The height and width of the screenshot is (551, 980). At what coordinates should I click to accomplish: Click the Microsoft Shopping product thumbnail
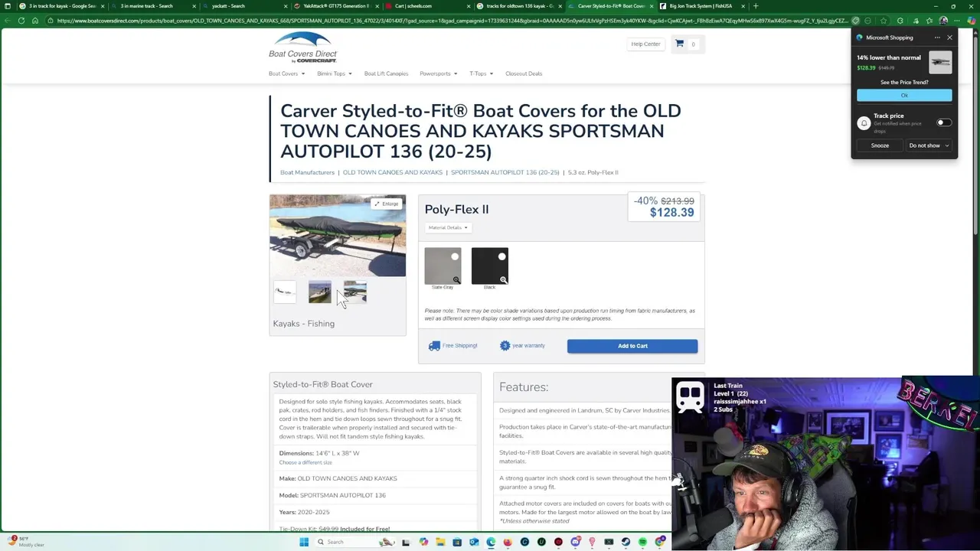tap(940, 63)
